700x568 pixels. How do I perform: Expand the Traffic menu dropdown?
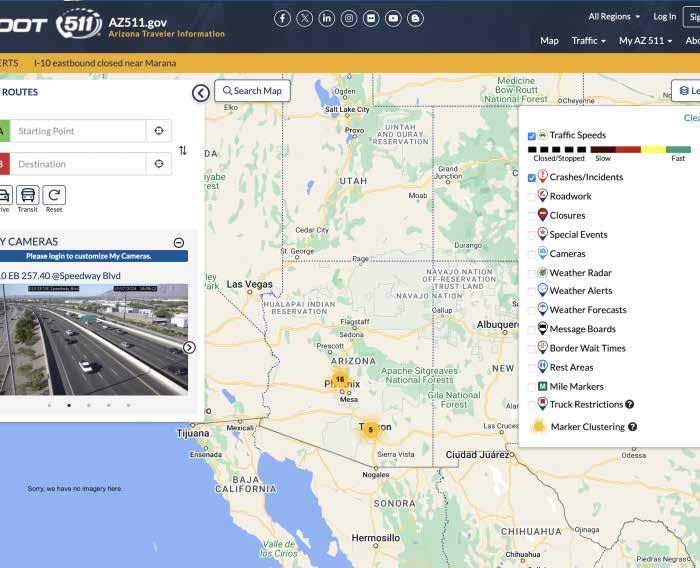coord(588,41)
